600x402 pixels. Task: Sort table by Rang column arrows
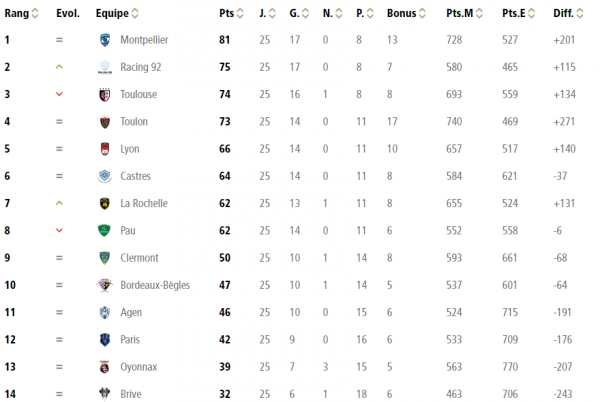pos(35,13)
